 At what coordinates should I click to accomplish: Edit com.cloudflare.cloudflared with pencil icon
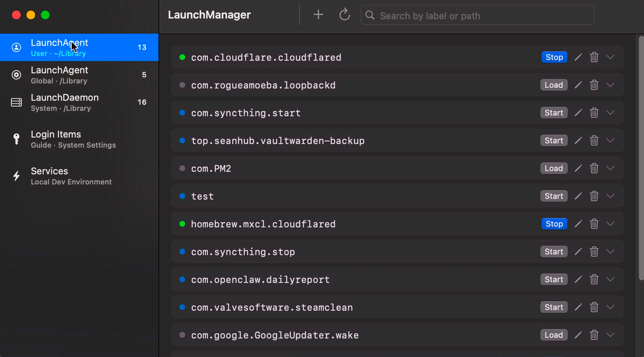(x=578, y=57)
